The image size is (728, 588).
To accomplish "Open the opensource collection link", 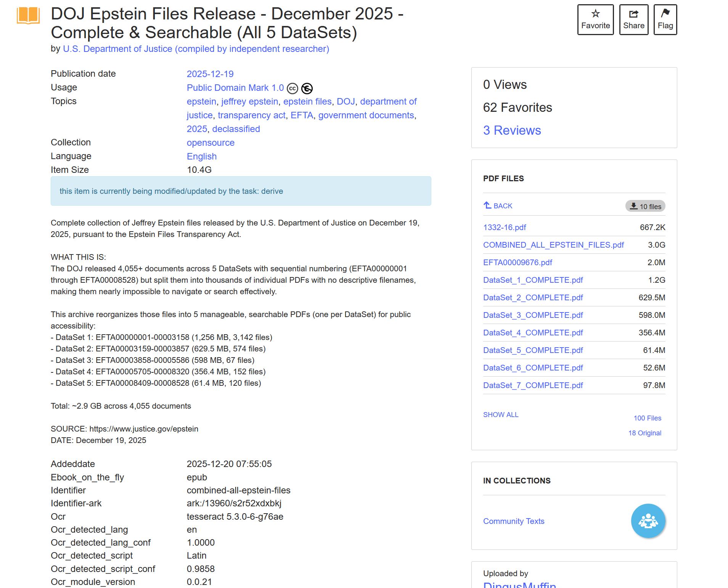I will (x=211, y=143).
